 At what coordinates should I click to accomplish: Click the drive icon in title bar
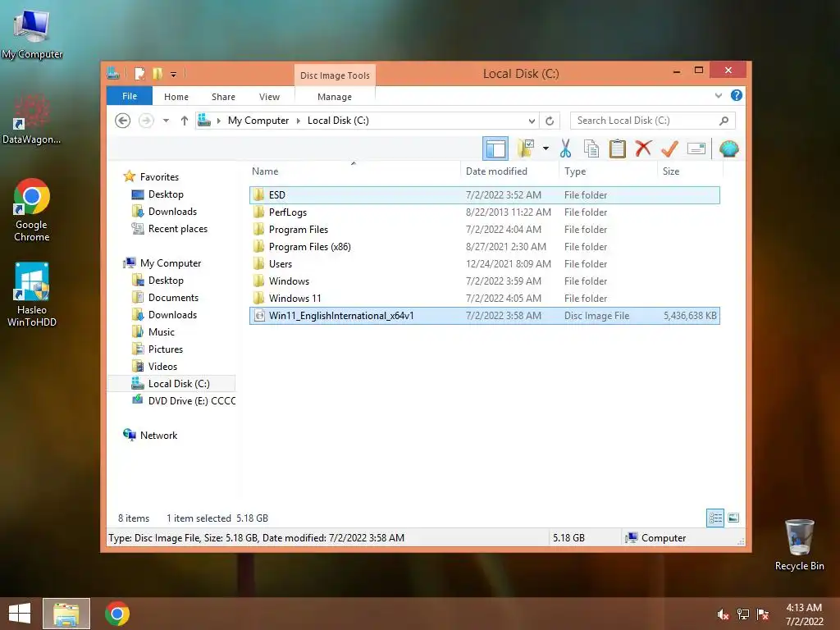pos(113,73)
